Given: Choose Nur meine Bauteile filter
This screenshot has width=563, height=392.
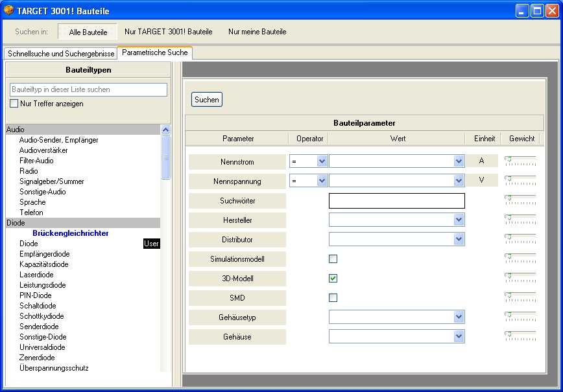Looking at the screenshot, I should [257, 32].
